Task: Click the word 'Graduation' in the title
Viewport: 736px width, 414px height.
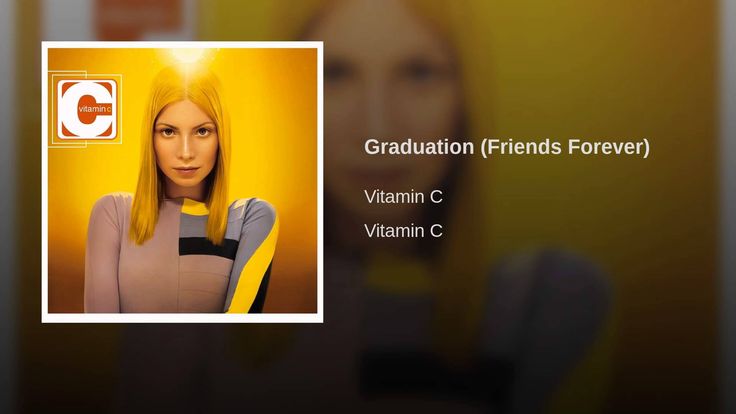Action: click(x=419, y=147)
